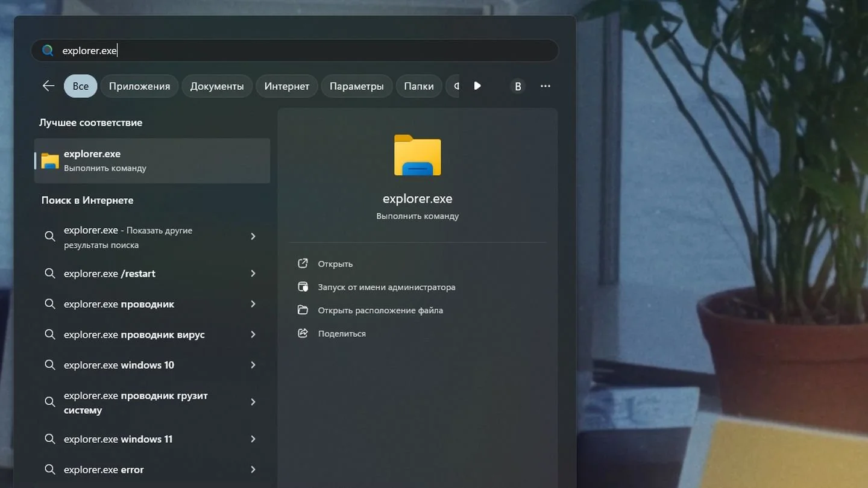This screenshot has height=488, width=868.
Task: Open the explorer.exe best match result
Action: coord(152,161)
